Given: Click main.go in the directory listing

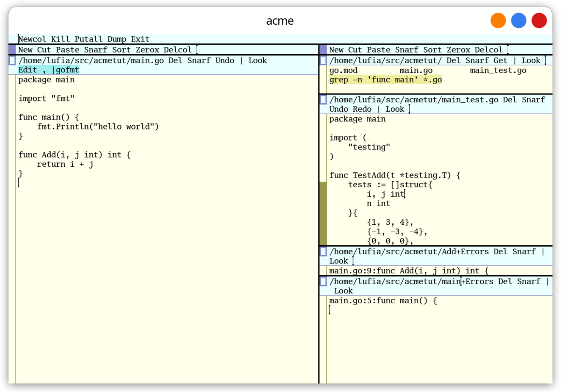Looking at the screenshot, I should pyautogui.click(x=416, y=71).
